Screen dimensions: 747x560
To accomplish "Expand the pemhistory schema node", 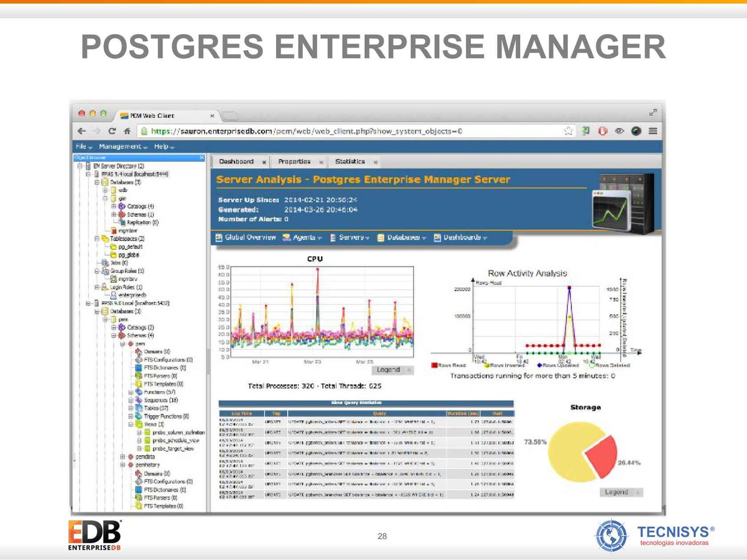I will (122, 465).
